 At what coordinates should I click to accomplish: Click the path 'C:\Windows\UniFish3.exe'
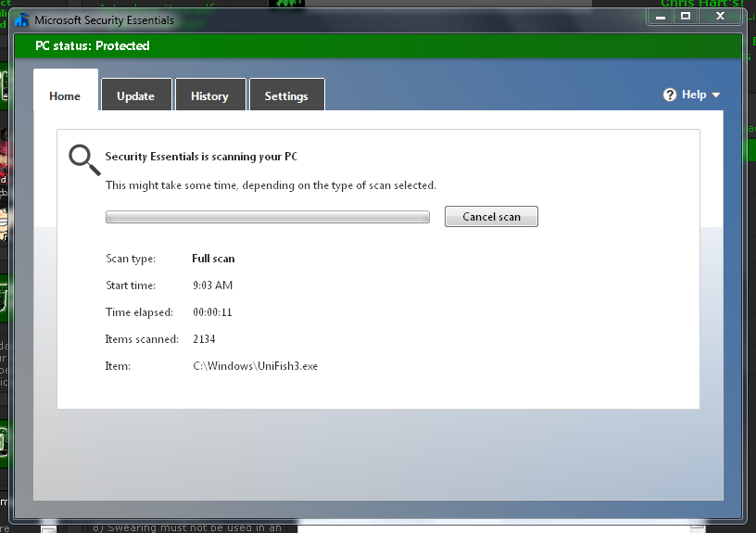coord(255,366)
